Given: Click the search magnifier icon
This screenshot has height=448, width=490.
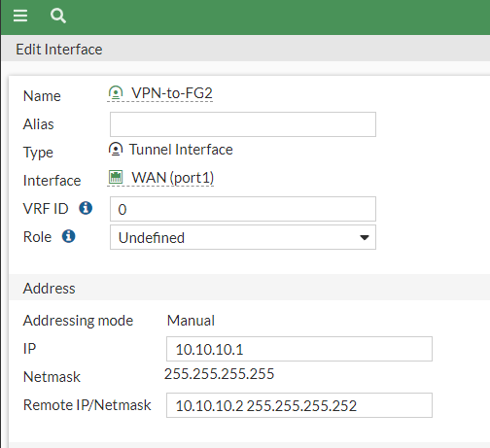Looking at the screenshot, I should 58,16.
